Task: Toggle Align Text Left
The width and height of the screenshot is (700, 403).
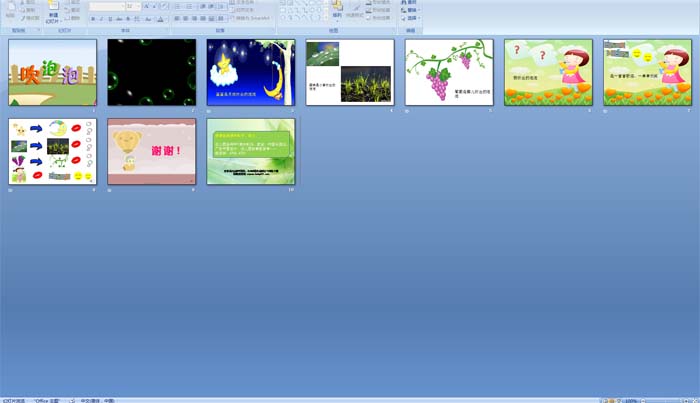Action: [177, 18]
